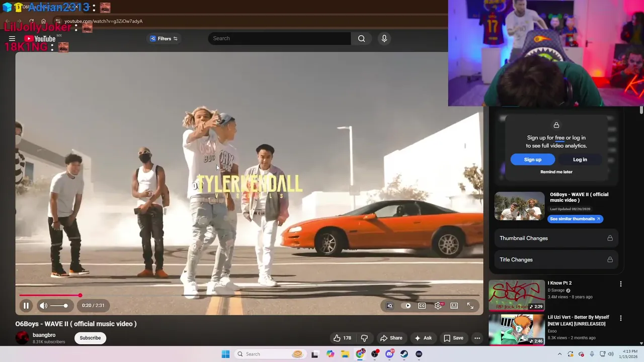This screenshot has width=644, height=362.
Task: Open the Windows Start menu
Action: [225, 354]
